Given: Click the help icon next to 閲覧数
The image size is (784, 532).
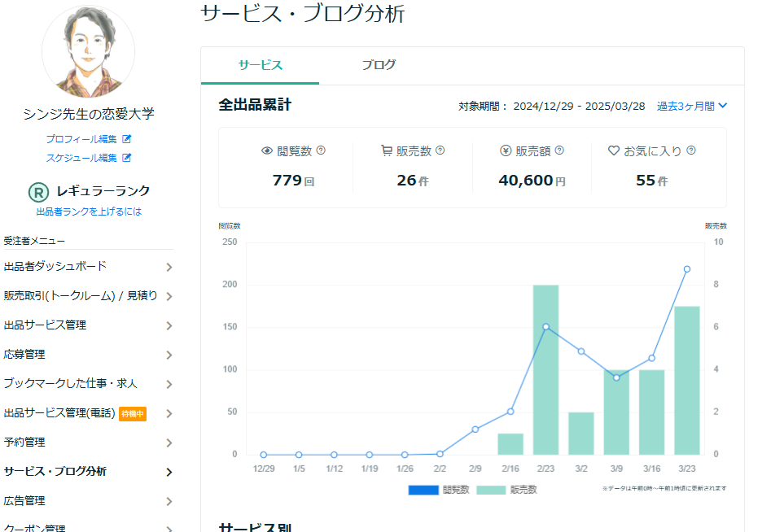Looking at the screenshot, I should click(321, 150).
